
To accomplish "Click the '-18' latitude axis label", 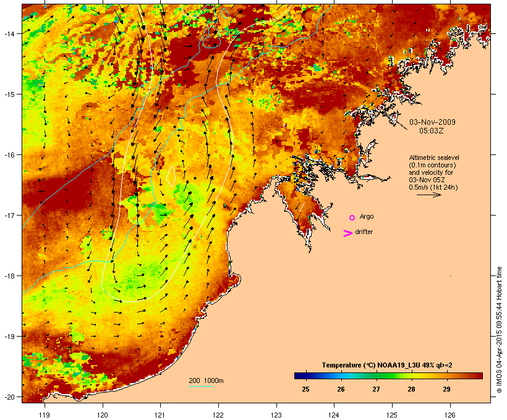I will (9, 276).
